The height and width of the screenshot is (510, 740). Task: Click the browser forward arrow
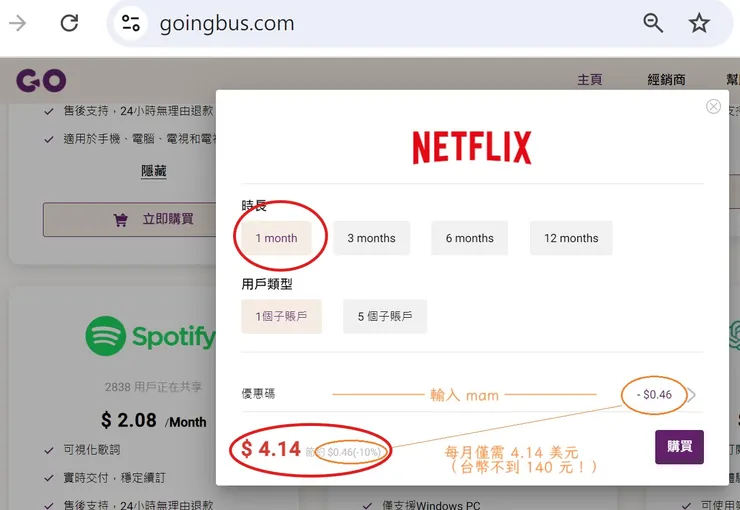[x=17, y=23]
